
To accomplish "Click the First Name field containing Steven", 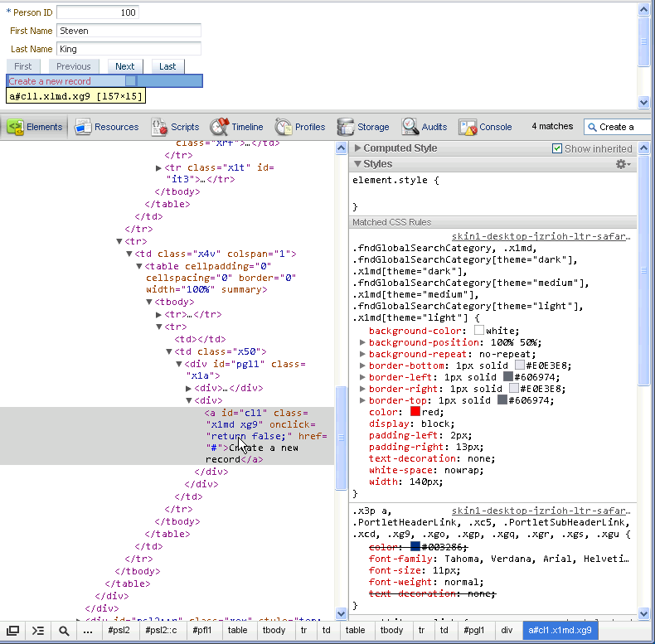I will click(129, 31).
